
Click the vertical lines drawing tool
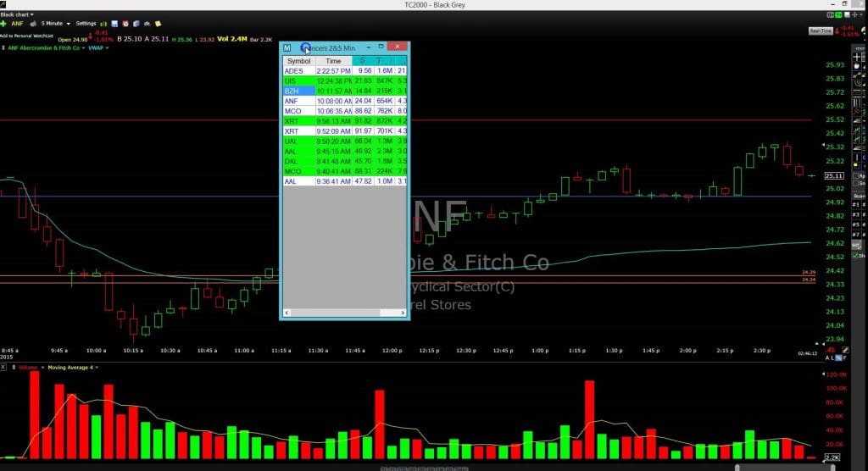click(x=858, y=103)
